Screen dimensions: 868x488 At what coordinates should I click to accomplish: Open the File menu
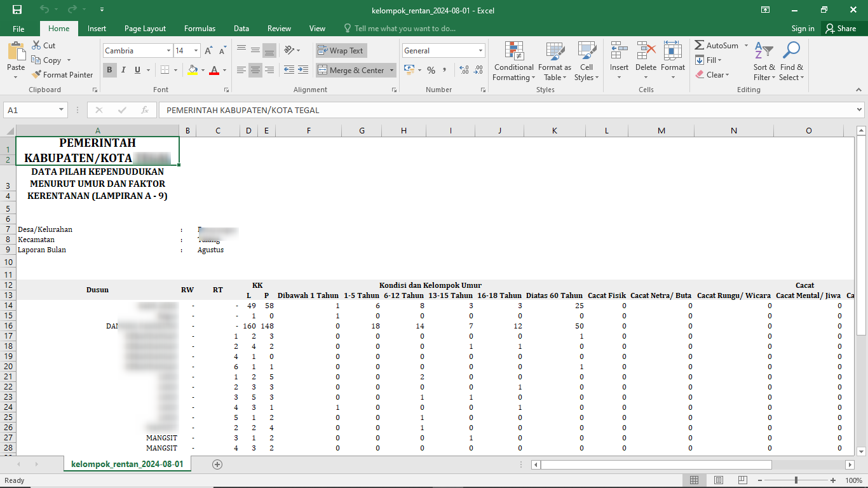pyautogui.click(x=18, y=29)
